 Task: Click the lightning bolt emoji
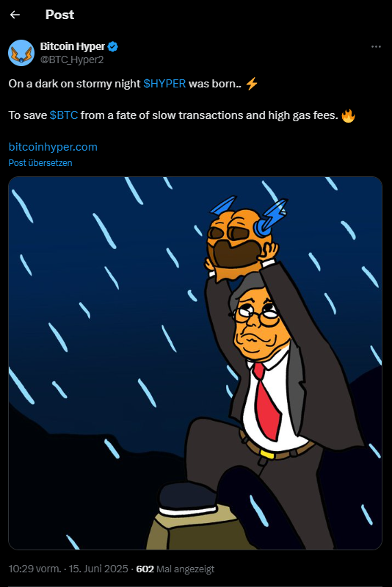pos(251,84)
